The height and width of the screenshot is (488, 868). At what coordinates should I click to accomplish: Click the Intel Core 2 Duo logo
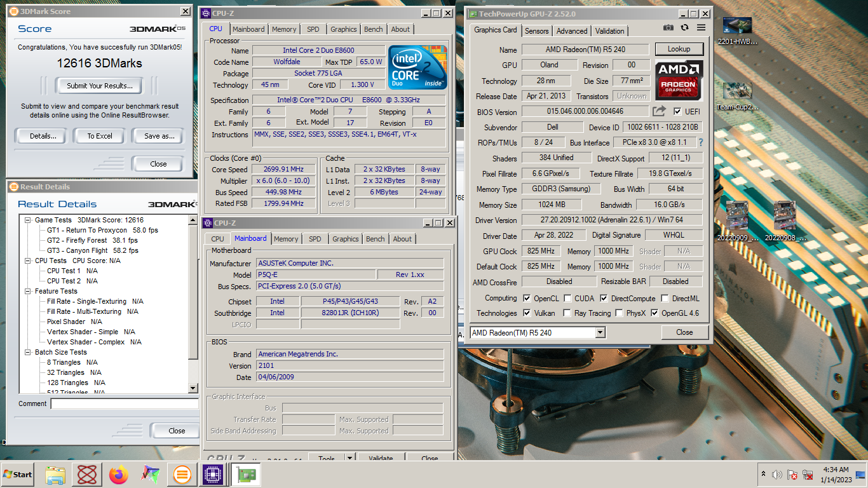[x=417, y=67]
